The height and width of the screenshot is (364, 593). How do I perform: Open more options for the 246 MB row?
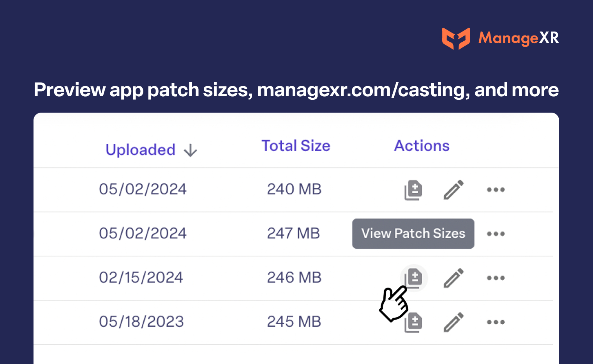pos(496,278)
